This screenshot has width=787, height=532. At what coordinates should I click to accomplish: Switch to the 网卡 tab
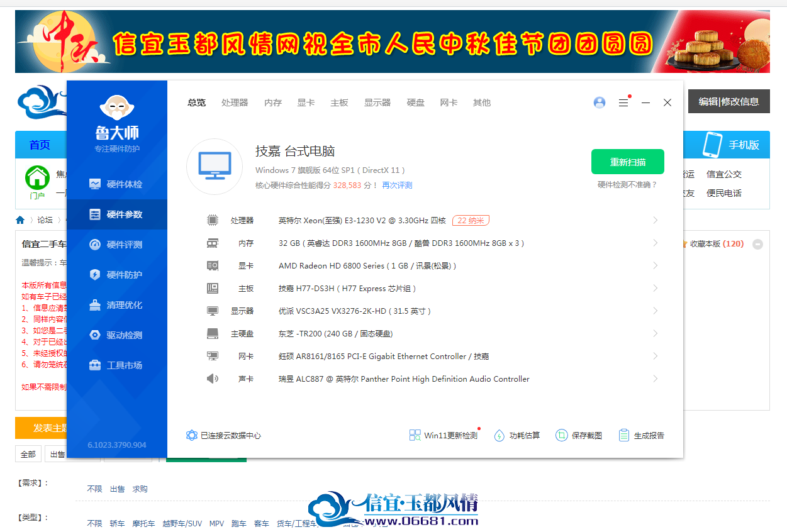(449, 103)
